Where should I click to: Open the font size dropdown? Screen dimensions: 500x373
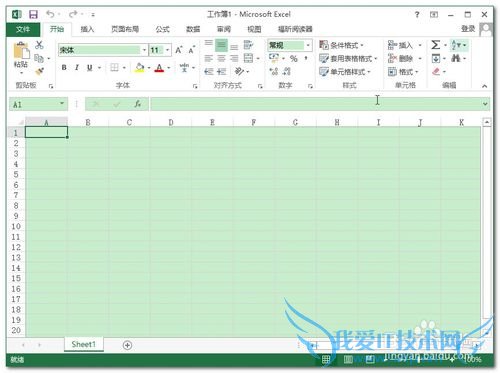click(x=168, y=50)
